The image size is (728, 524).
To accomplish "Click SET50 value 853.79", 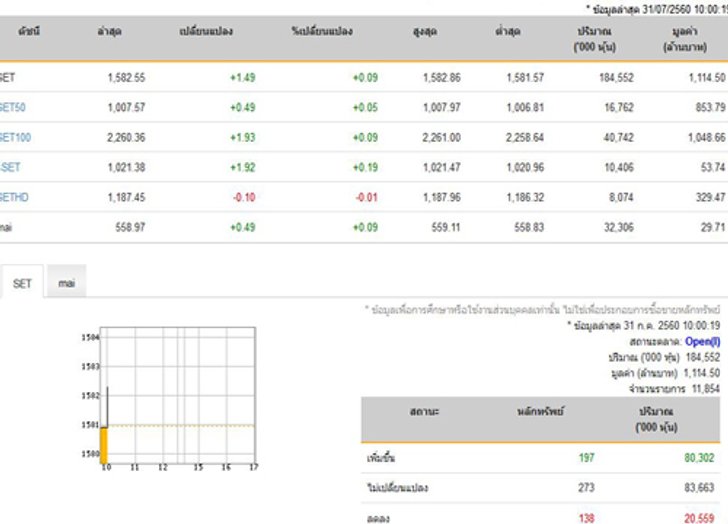I will pos(710,107).
